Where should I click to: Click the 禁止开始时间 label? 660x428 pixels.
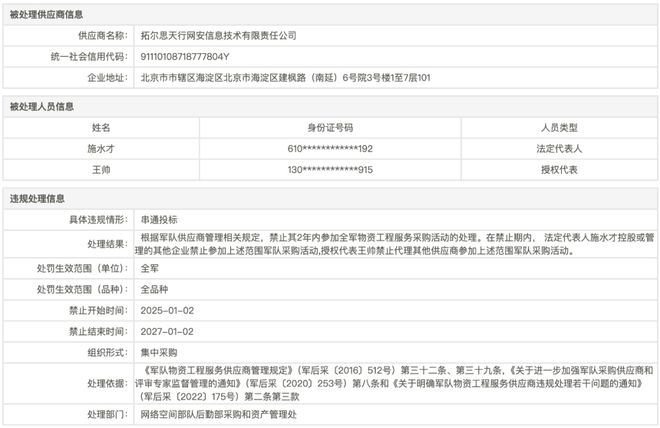tap(98, 311)
